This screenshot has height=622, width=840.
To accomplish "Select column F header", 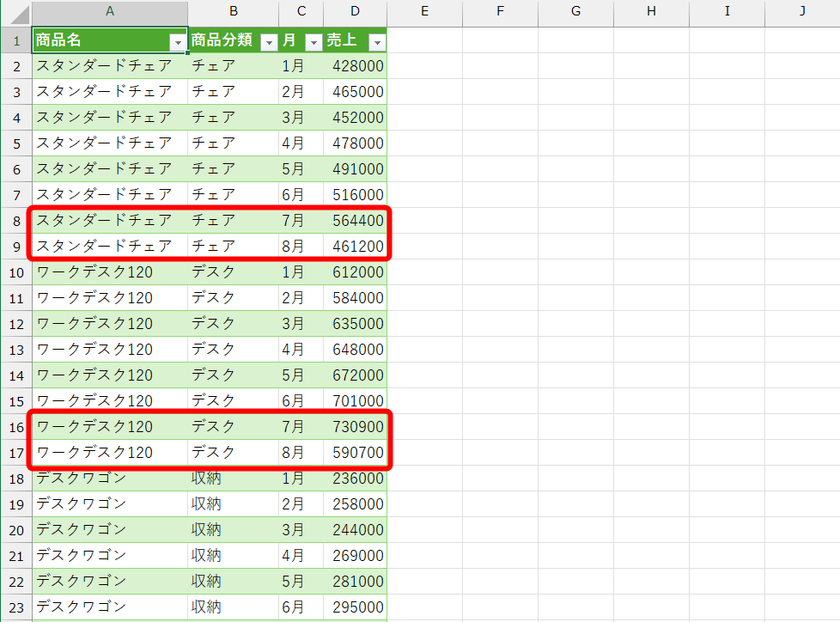I will [501, 12].
